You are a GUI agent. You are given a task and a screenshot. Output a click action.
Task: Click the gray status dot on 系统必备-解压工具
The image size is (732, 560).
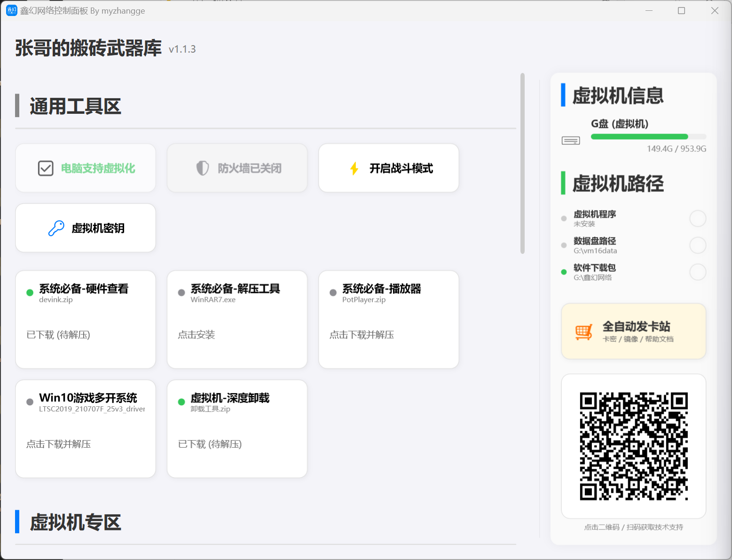(x=181, y=292)
